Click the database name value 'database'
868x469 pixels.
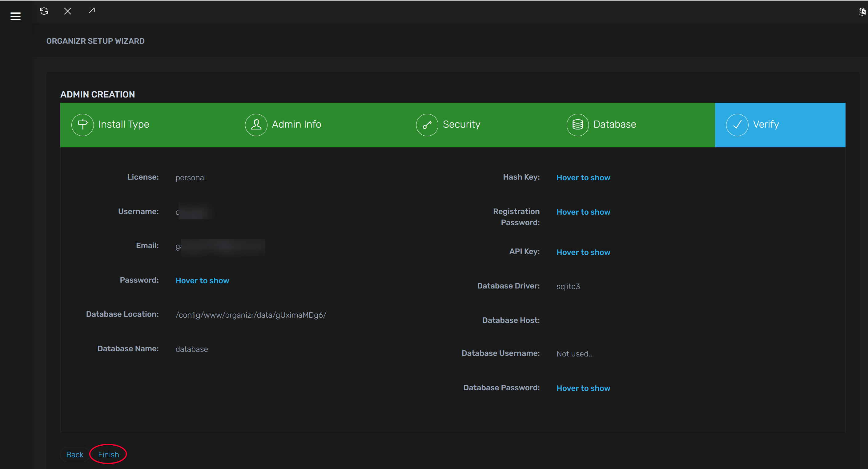(x=192, y=349)
